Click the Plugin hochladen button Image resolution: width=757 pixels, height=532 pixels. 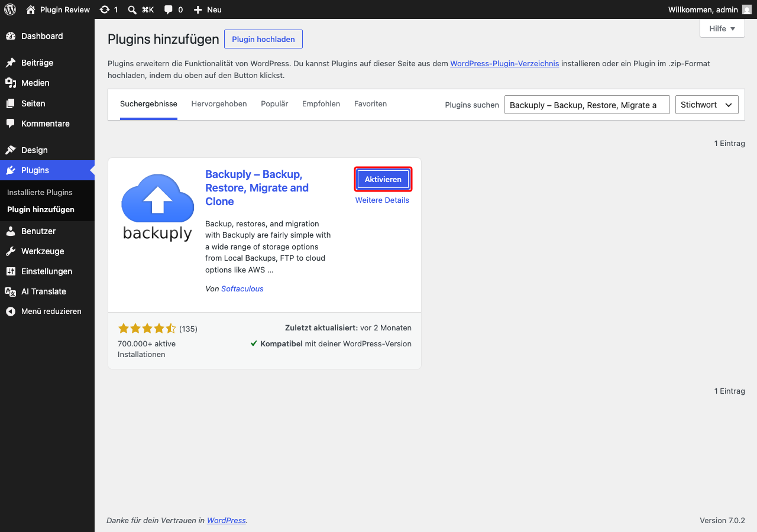click(x=263, y=39)
